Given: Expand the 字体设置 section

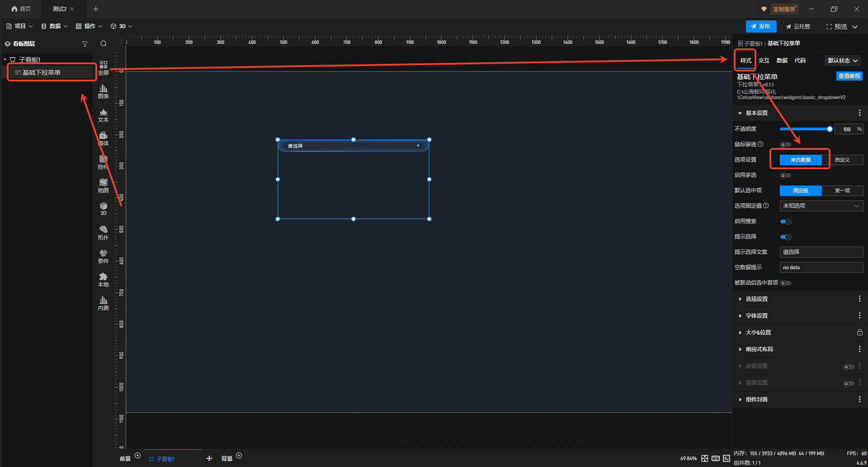Looking at the screenshot, I should (756, 316).
